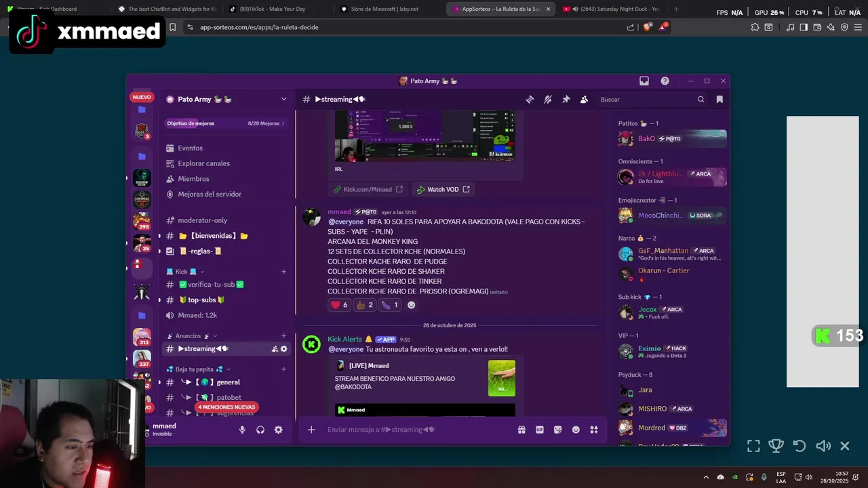Open server with the 237 badge

142,359
